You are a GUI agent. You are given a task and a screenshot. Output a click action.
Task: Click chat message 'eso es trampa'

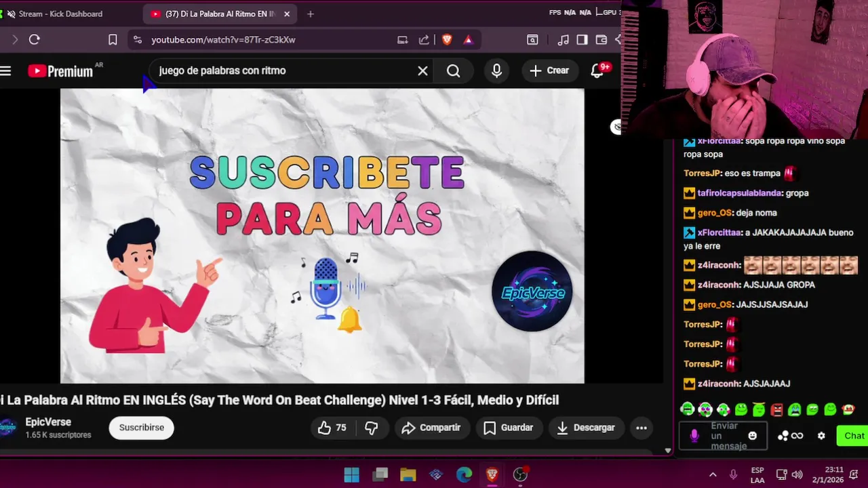pyautogui.click(x=752, y=174)
